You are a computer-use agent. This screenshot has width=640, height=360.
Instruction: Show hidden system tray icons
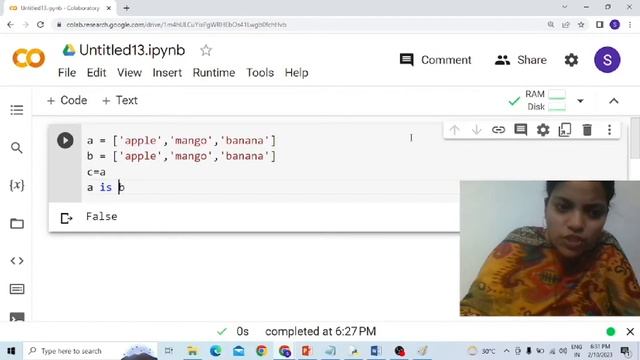tap(507, 351)
